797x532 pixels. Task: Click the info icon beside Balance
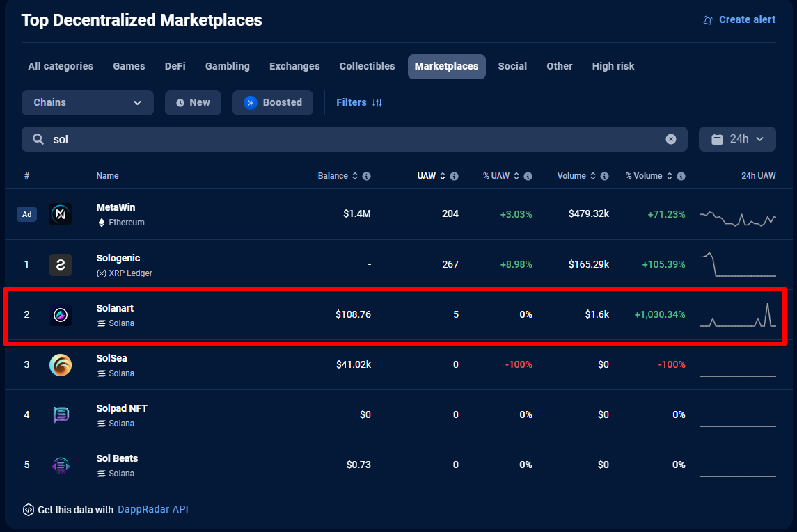tap(366, 177)
